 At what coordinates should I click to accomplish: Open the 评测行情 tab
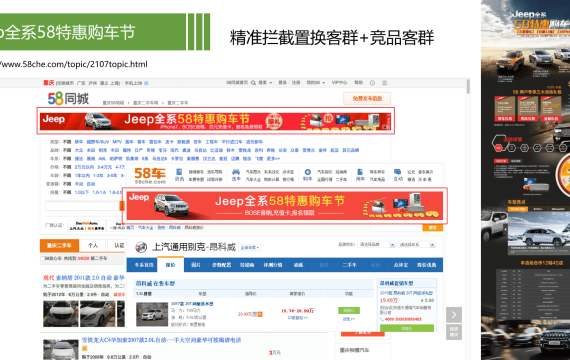(273, 265)
